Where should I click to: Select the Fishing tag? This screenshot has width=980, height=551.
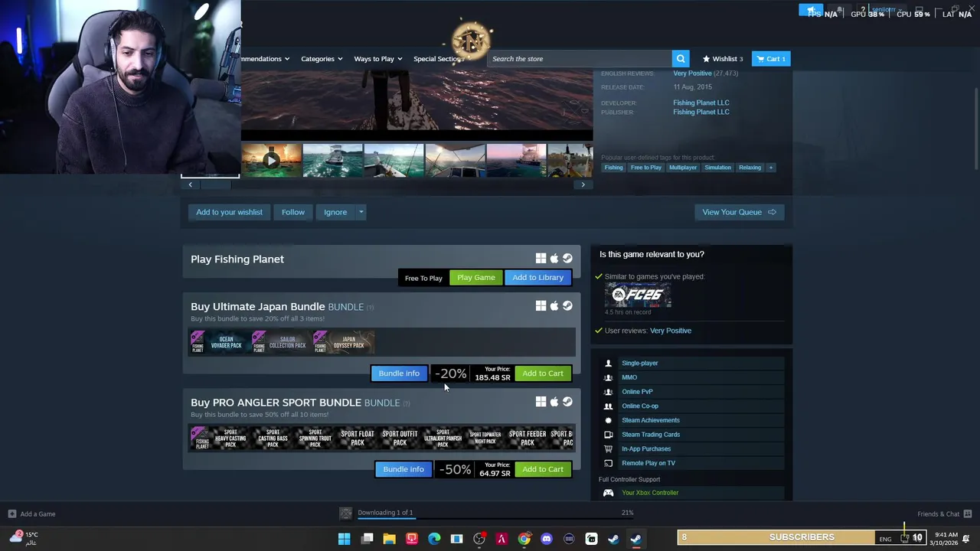[614, 168]
